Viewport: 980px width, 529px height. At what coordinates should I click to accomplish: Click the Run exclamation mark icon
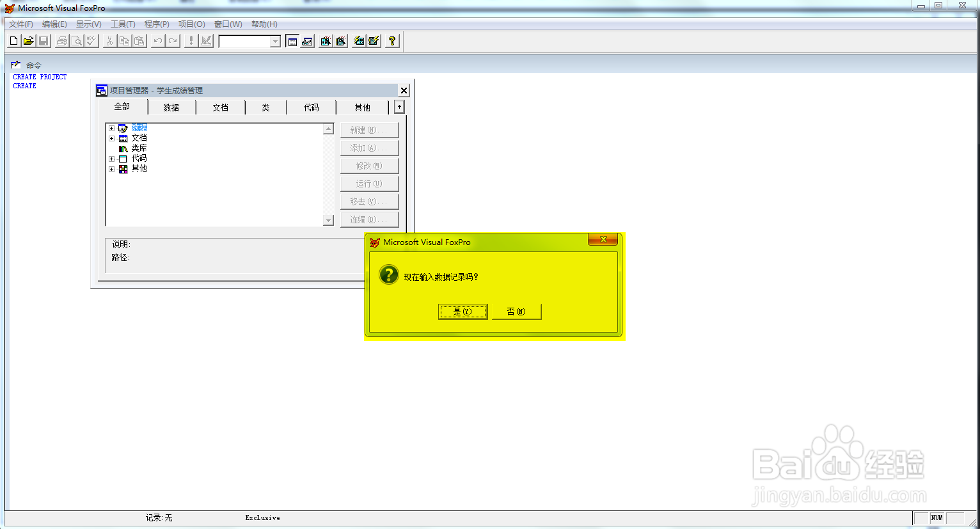(x=191, y=41)
